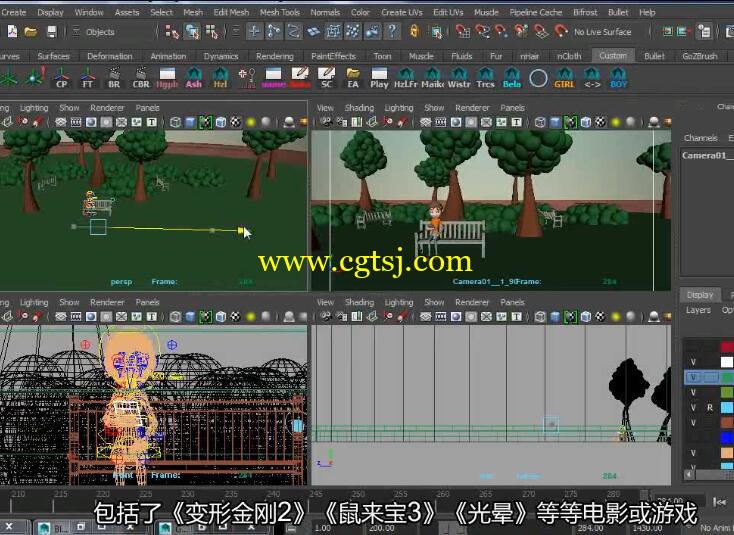The image size is (734, 535).
Task: Click the blue layer color swatch
Action: (x=727, y=438)
